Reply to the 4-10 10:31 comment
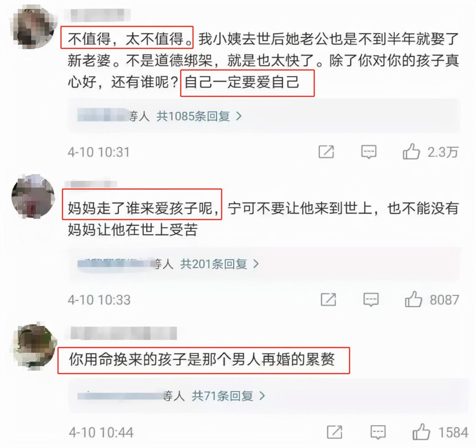 pos(369,152)
